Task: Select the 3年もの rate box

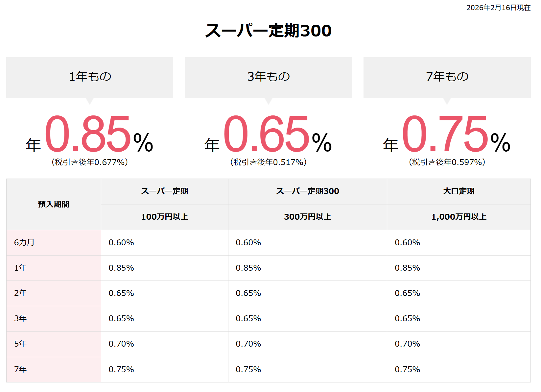Action: [x=268, y=77]
